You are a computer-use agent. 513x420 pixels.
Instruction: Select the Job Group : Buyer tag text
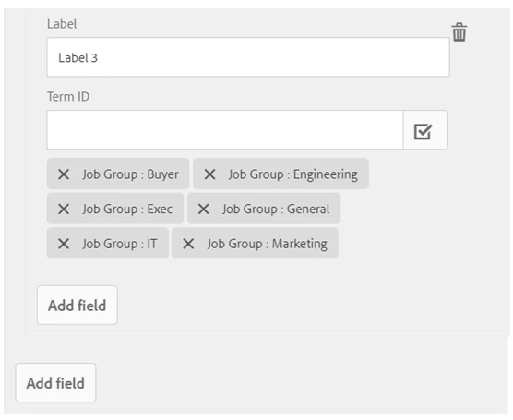point(130,174)
